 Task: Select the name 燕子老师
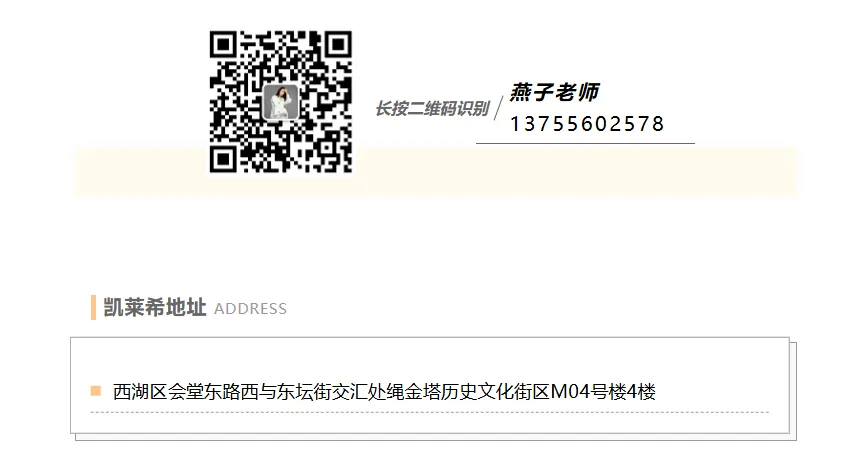(554, 92)
